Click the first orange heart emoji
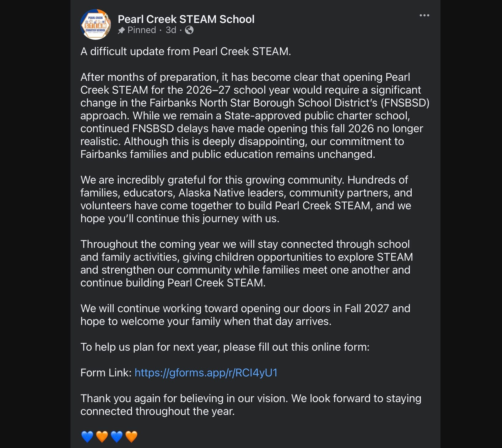The image size is (502, 448). [102, 436]
